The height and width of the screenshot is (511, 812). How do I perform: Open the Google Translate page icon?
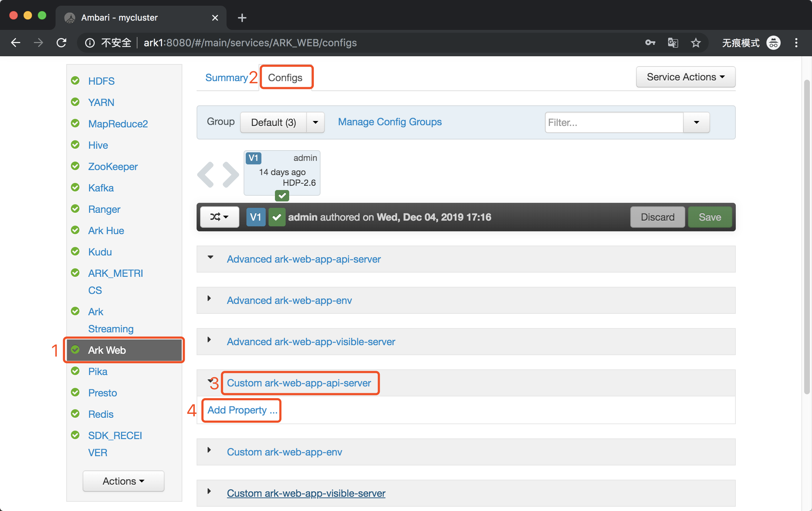(673, 43)
